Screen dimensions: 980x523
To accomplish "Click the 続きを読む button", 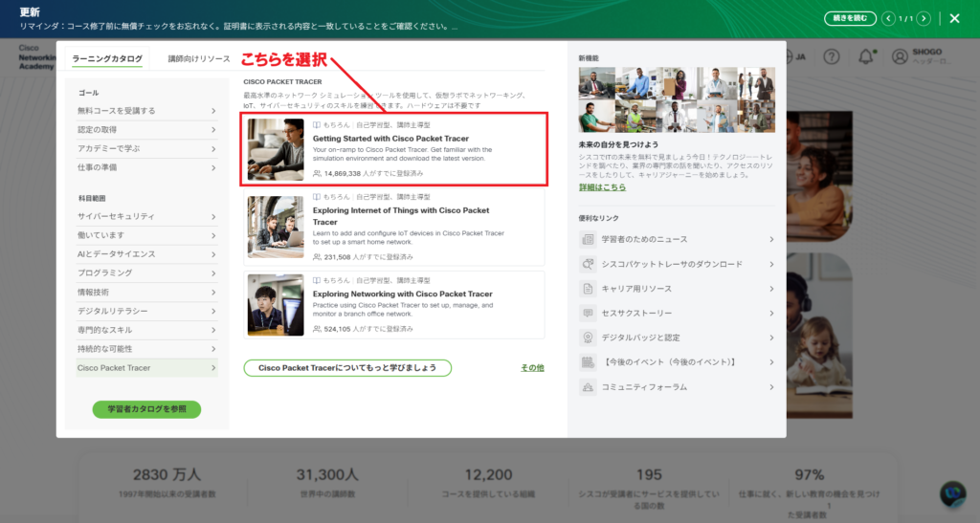I will (850, 19).
